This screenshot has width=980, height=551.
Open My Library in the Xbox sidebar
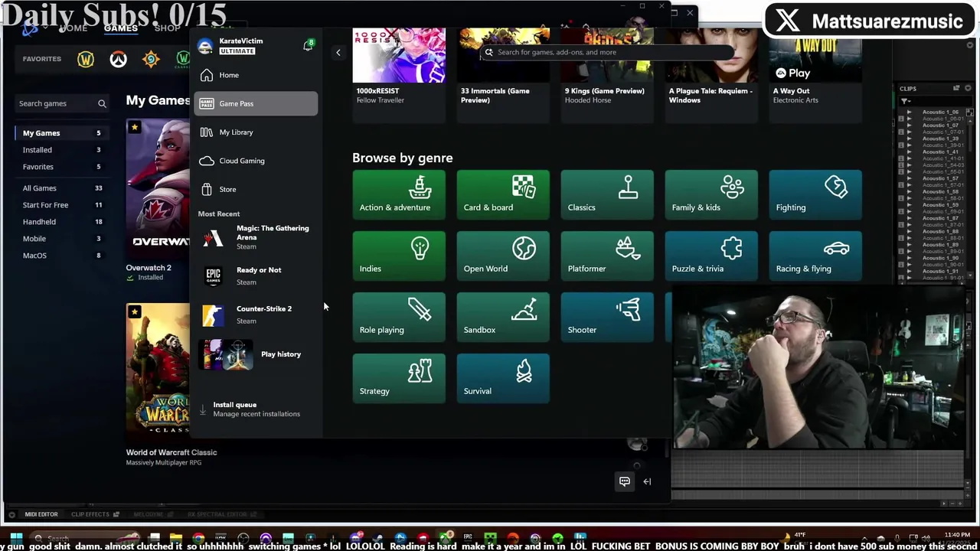(256, 132)
